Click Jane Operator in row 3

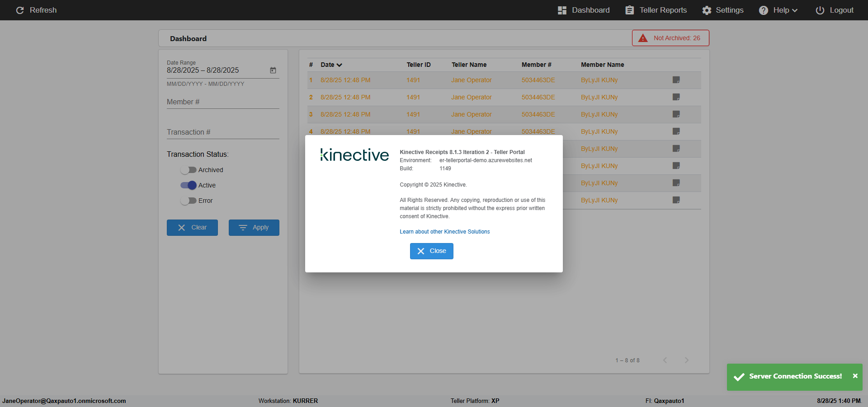tap(471, 114)
